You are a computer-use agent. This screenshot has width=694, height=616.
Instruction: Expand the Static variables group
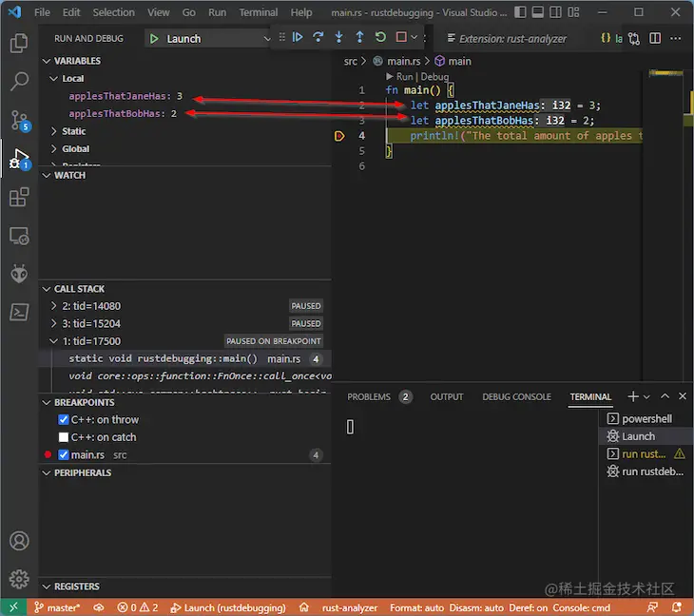(73, 131)
